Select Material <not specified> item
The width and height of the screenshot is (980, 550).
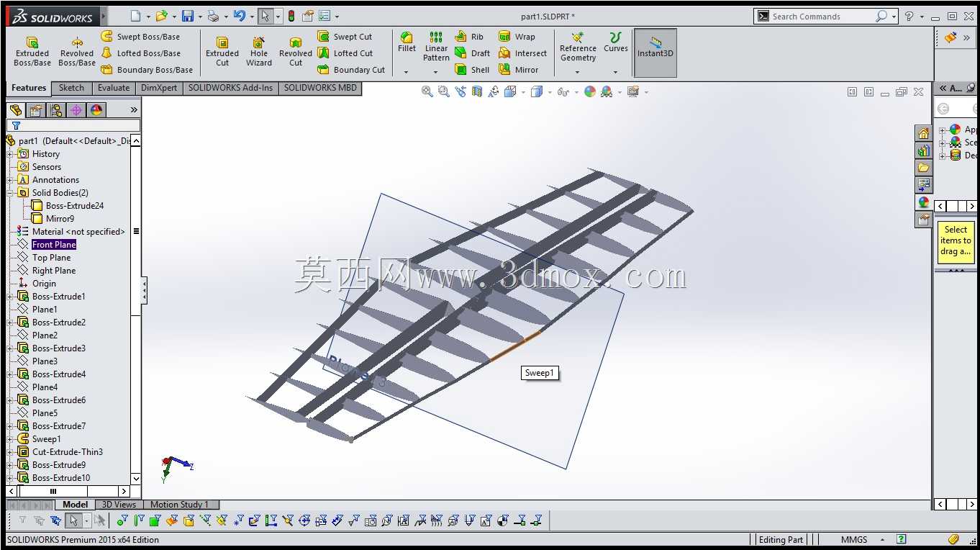pos(78,232)
